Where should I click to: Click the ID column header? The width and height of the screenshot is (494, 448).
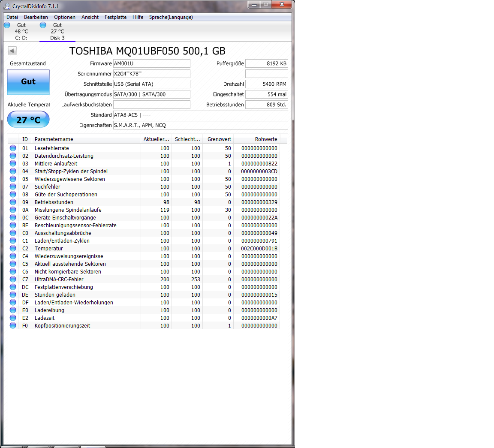pos(25,139)
